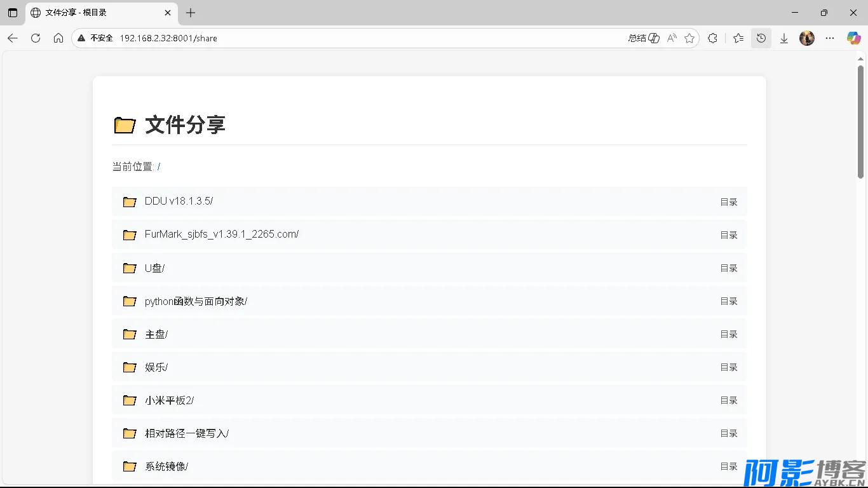Open the Favorites bar list
This screenshot has height=488, width=868.
pyautogui.click(x=738, y=38)
